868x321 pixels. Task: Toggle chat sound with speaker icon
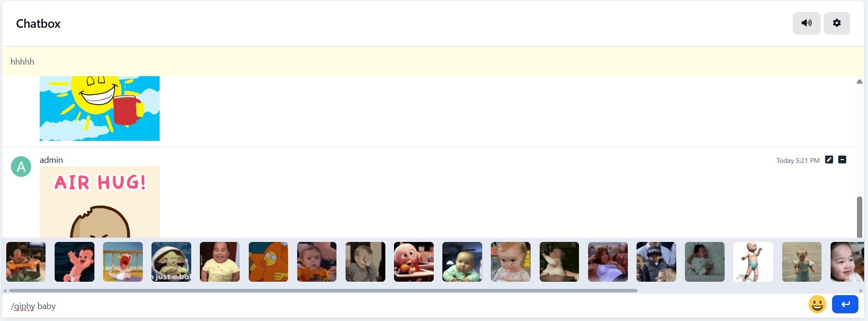click(806, 23)
